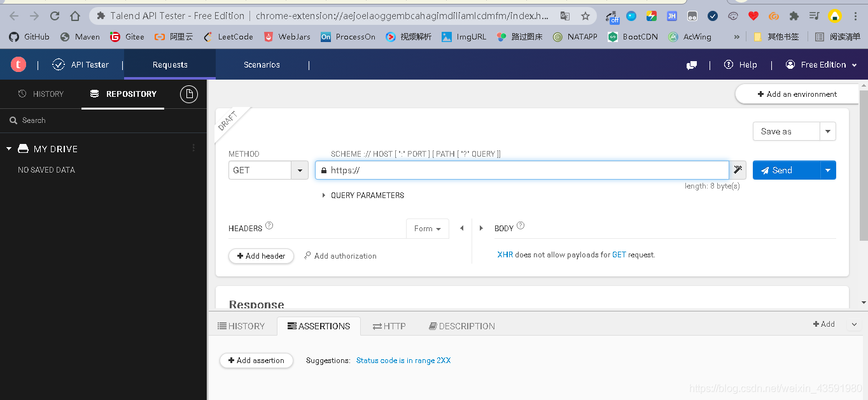Open LeetCode bookmark

click(228, 37)
